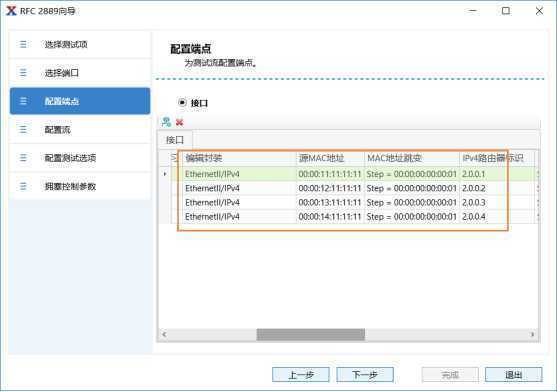Click the row indicator arrow of first row
Image resolution: width=557 pixels, height=392 pixels.
165,174
